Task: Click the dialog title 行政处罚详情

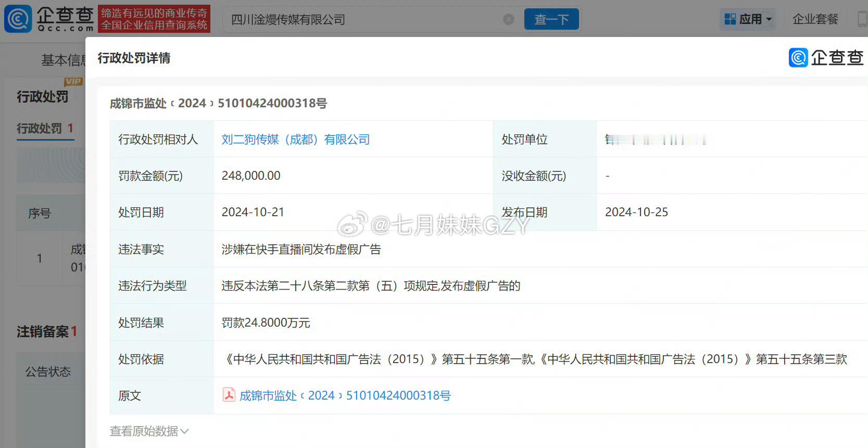Action: 134,58
